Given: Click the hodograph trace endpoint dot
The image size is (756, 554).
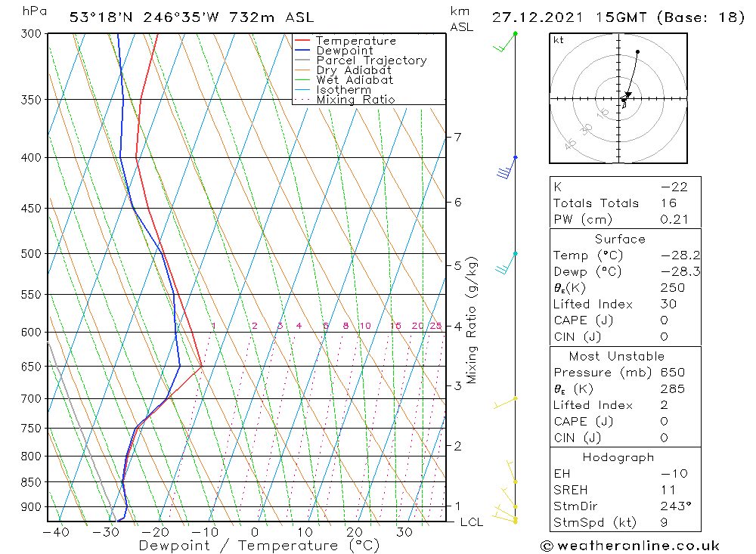Looking at the screenshot, I should coord(637,51).
